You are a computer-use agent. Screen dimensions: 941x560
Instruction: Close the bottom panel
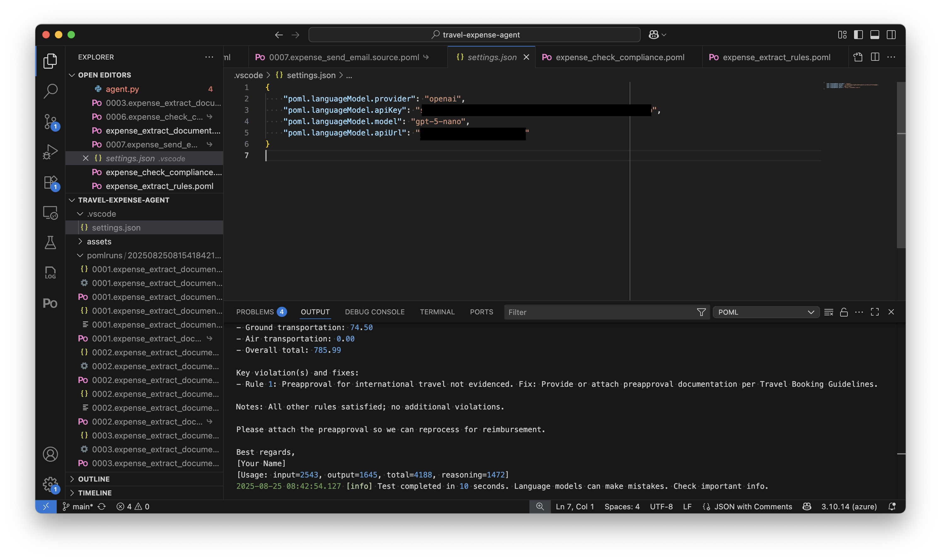891,312
